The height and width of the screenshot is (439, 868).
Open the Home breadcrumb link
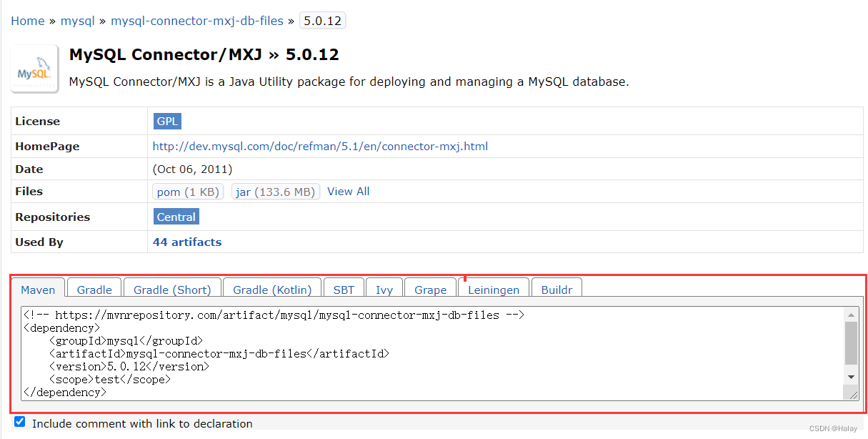pos(28,21)
